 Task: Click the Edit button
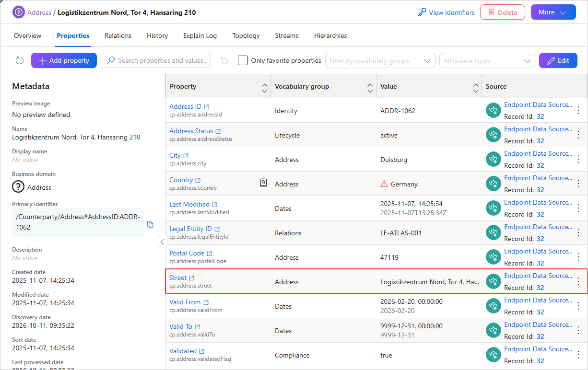558,60
